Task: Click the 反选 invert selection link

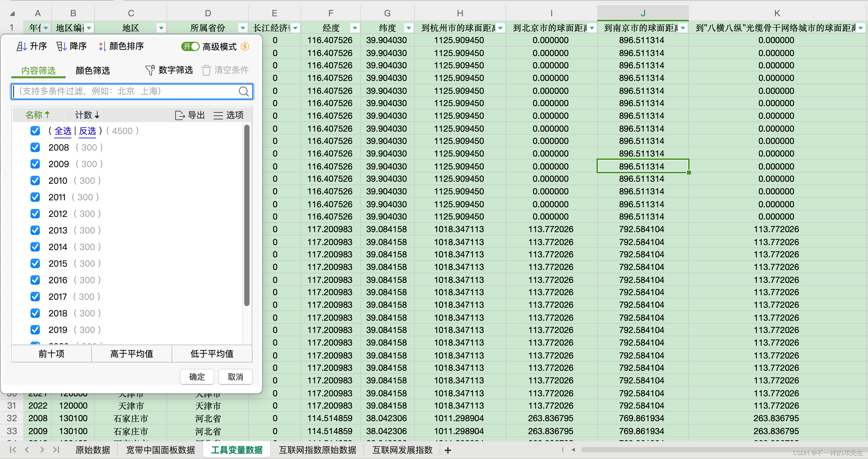Action: click(87, 131)
